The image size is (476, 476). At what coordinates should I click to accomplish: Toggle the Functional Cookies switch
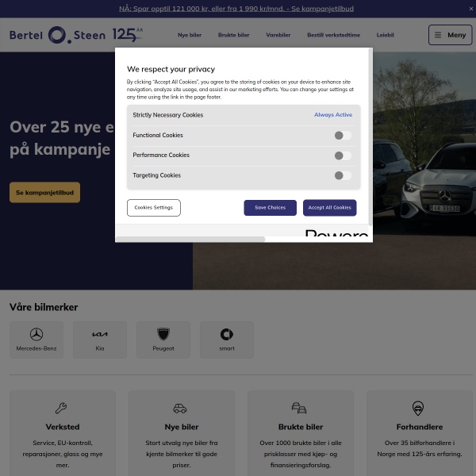[343, 136]
